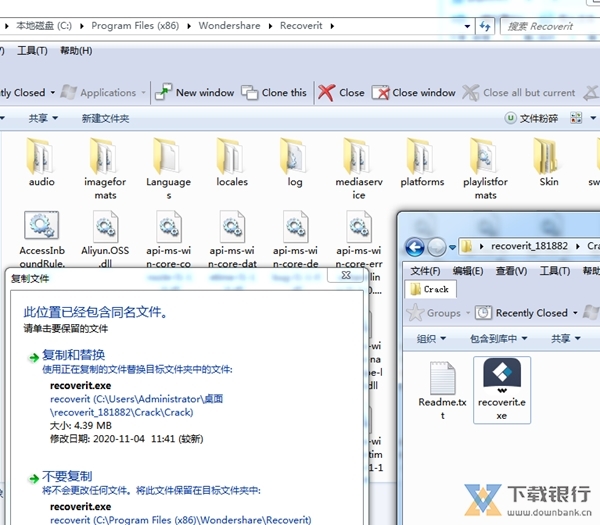Click the Close window toolbar button
Image resolution: width=600 pixels, height=525 pixels.
414,93
